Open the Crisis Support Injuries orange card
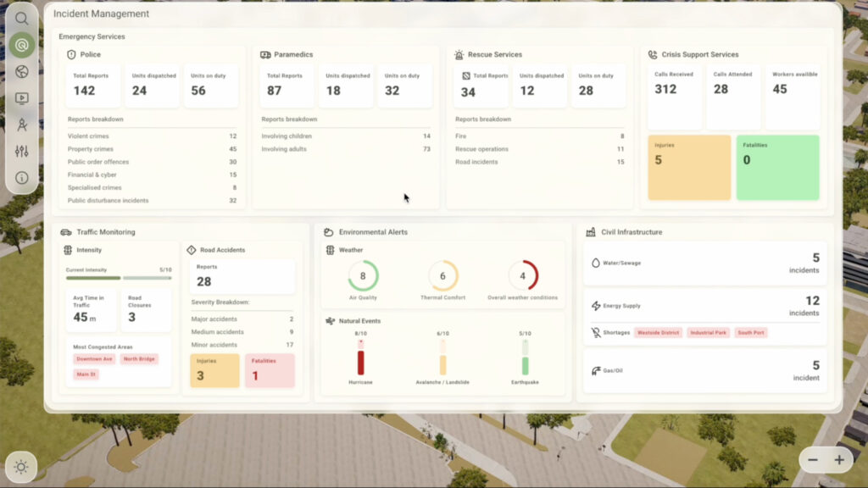The image size is (868, 488). [689, 167]
